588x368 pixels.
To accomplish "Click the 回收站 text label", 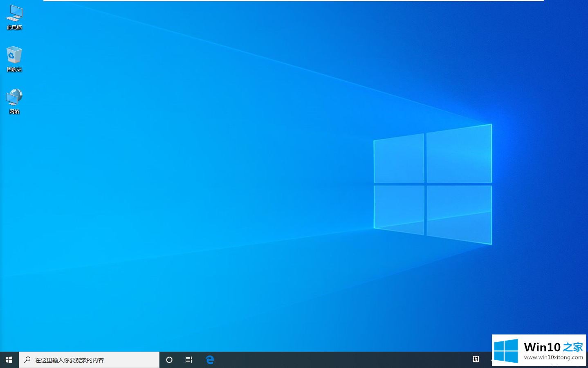I will click(14, 70).
